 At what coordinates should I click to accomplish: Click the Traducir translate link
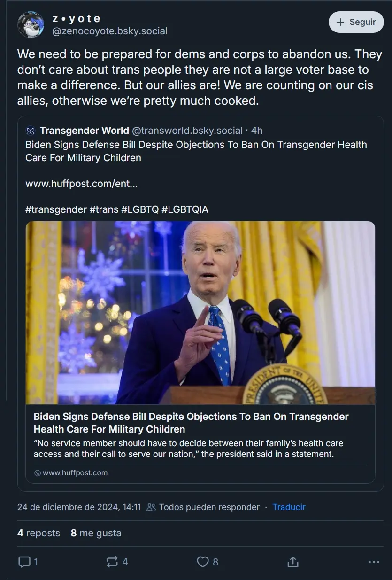pyautogui.click(x=289, y=507)
